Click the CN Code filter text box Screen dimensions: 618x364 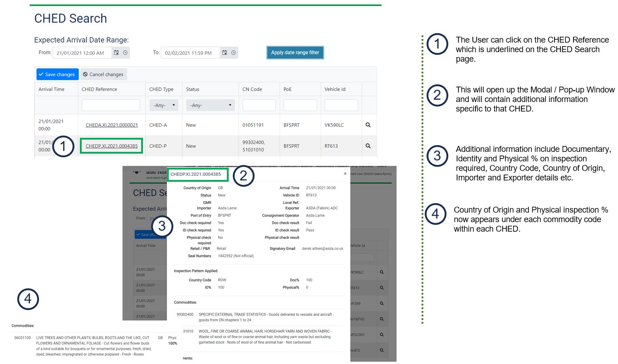(x=259, y=105)
